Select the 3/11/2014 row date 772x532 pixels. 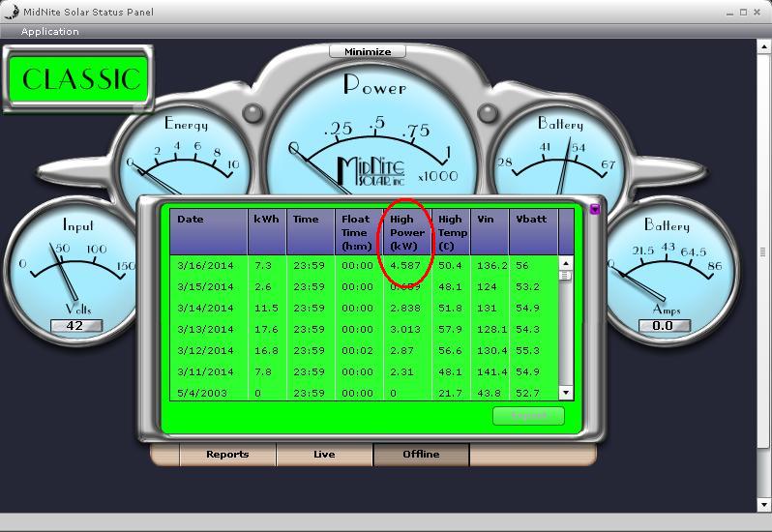(x=205, y=372)
